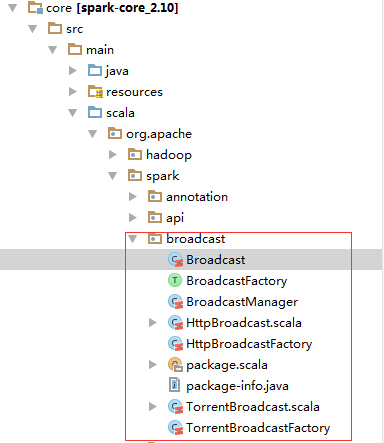The height and width of the screenshot is (443, 384).
Task: Select the api package
Action: 175,218
